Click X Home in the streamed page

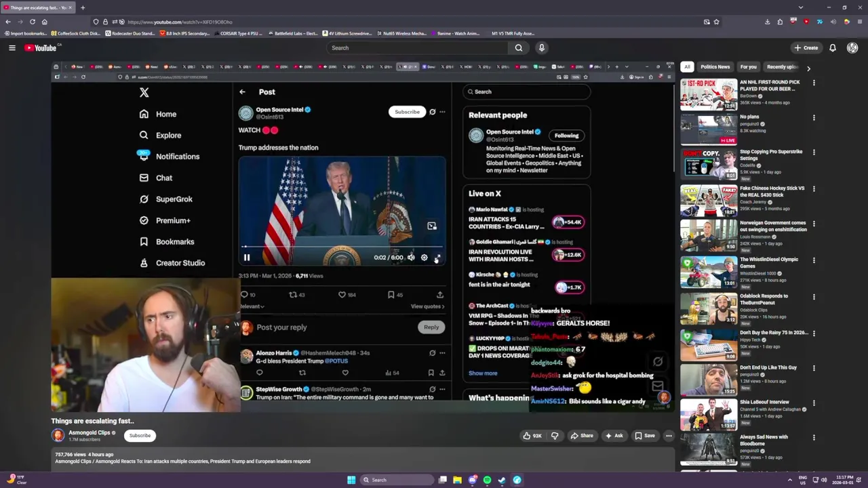[158, 114]
